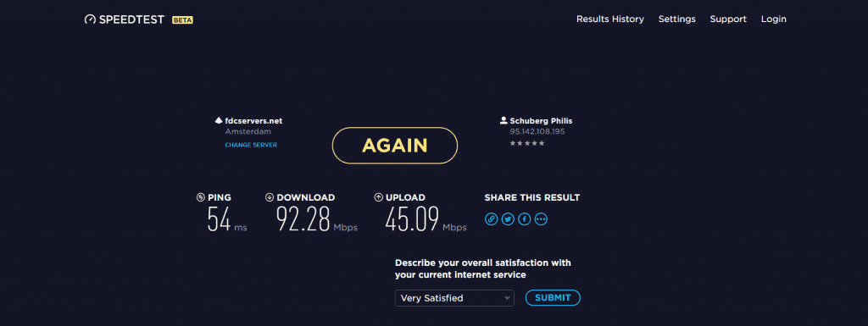Click the copy link share icon
This screenshot has height=326, width=868.
tap(491, 219)
